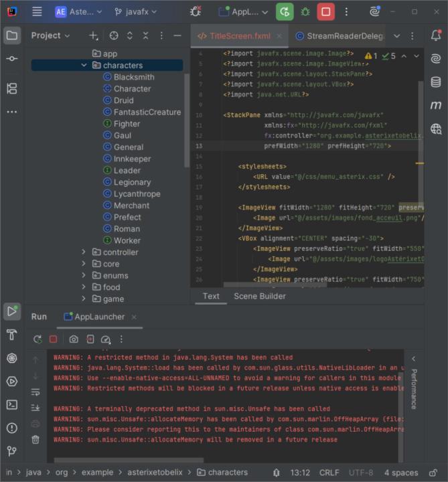The image size is (448, 482).
Task: Open the AppLauncher run configuration dropdown
Action: coord(245,12)
